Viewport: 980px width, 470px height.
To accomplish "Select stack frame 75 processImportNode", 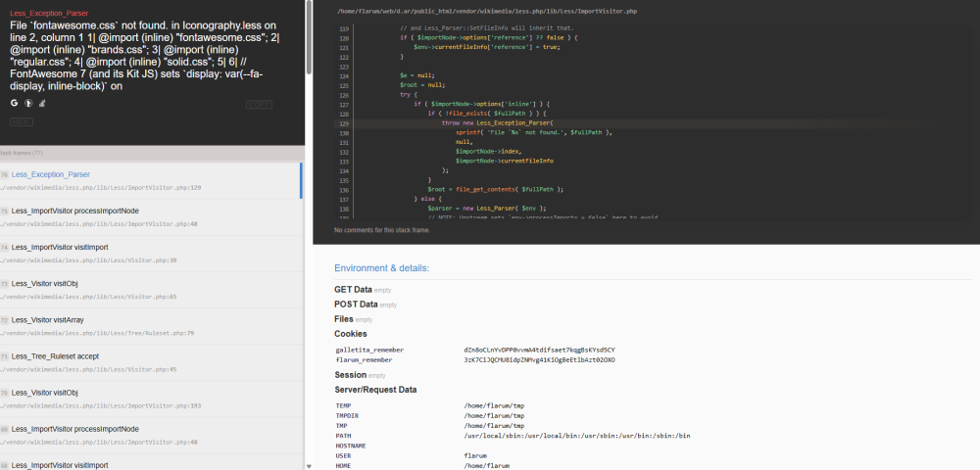I will (150, 217).
